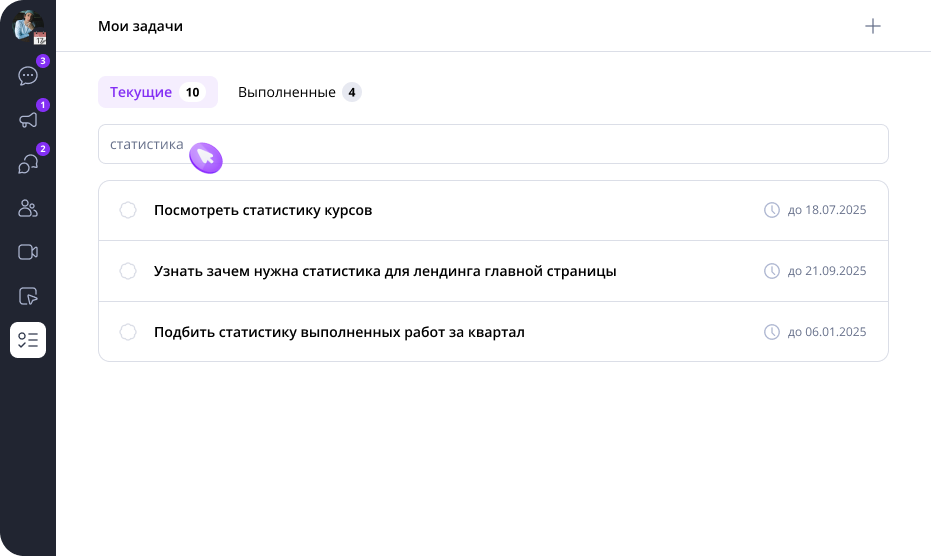The height and width of the screenshot is (556, 932).
Task: Open the user profile avatar
Action: pyautogui.click(x=27, y=25)
